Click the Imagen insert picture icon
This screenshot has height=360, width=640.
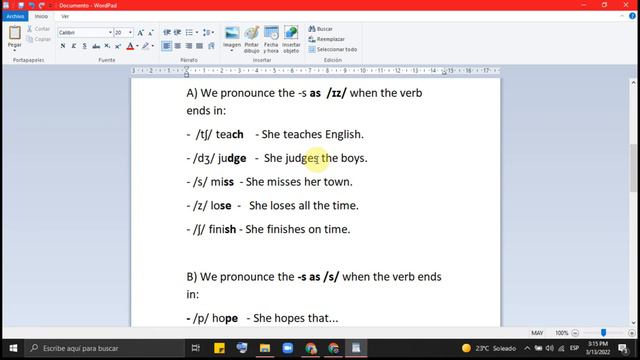[232, 33]
